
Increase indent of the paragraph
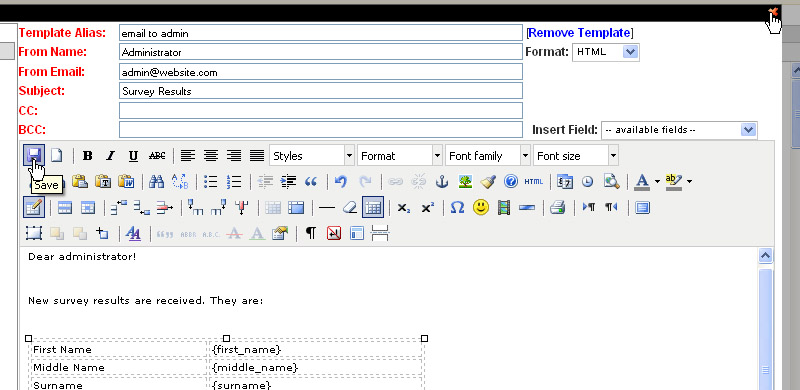point(288,181)
